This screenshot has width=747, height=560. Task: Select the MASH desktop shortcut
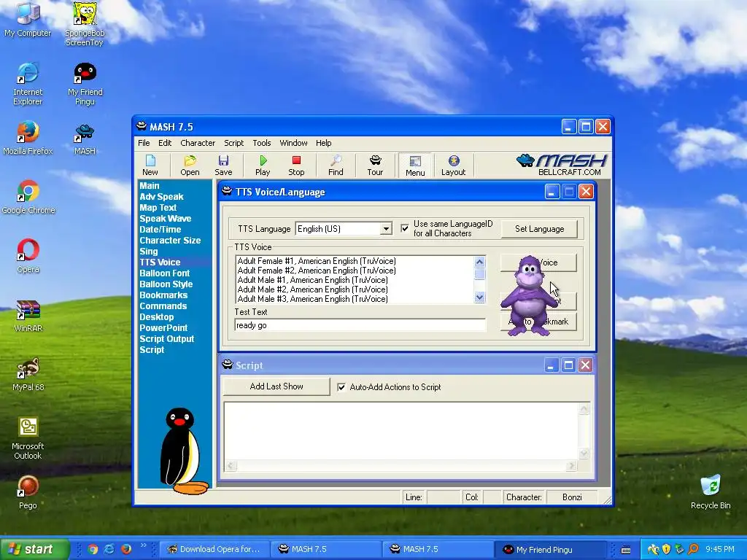pyautogui.click(x=85, y=138)
